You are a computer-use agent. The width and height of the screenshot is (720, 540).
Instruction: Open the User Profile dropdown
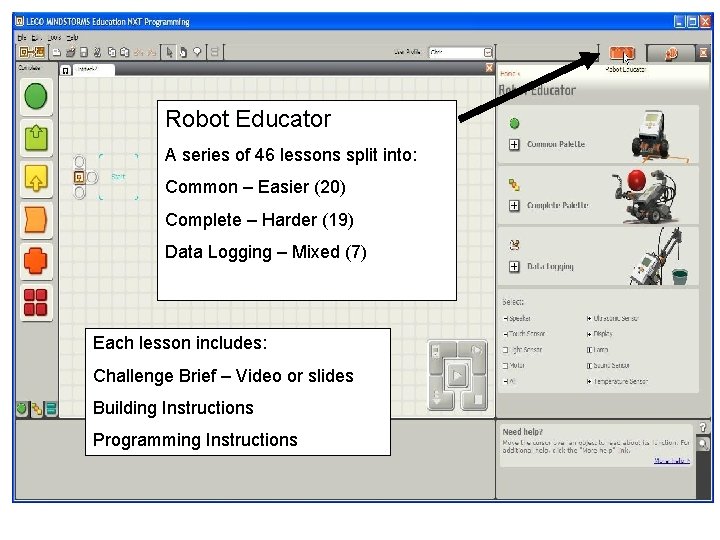(461, 52)
